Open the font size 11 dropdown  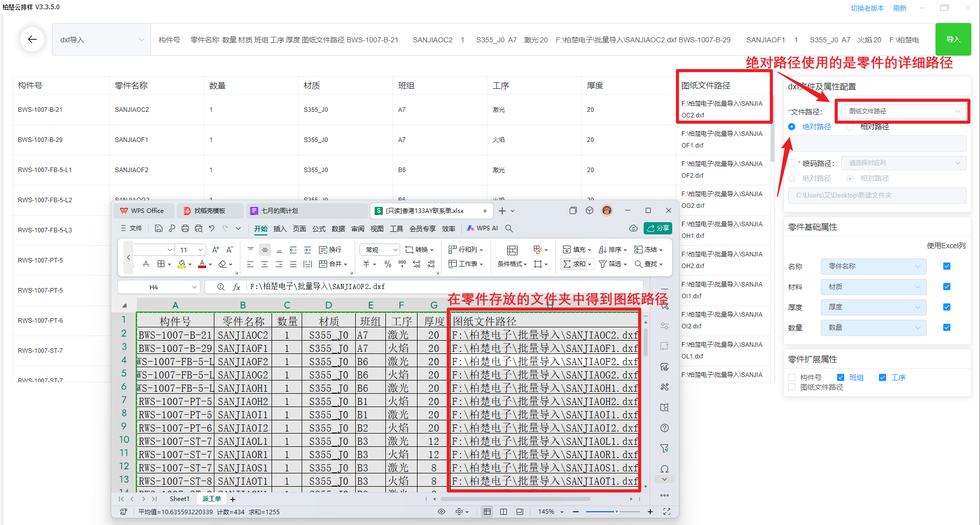click(190, 250)
